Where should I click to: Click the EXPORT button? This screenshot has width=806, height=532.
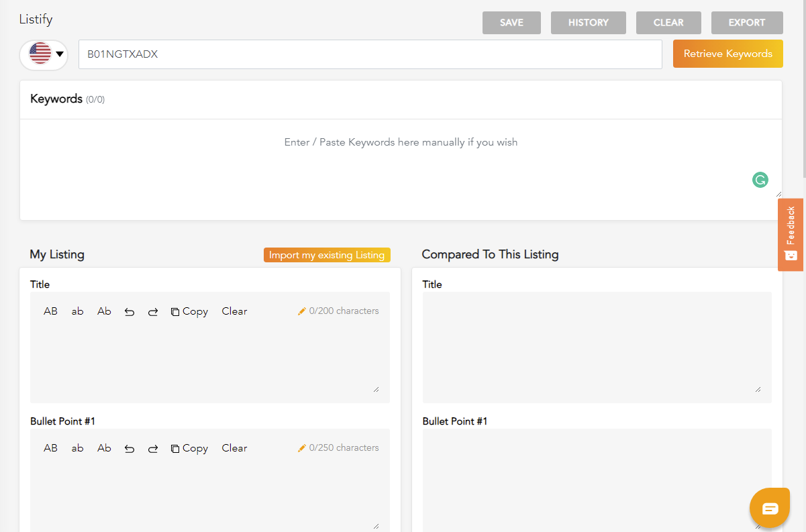(x=747, y=23)
